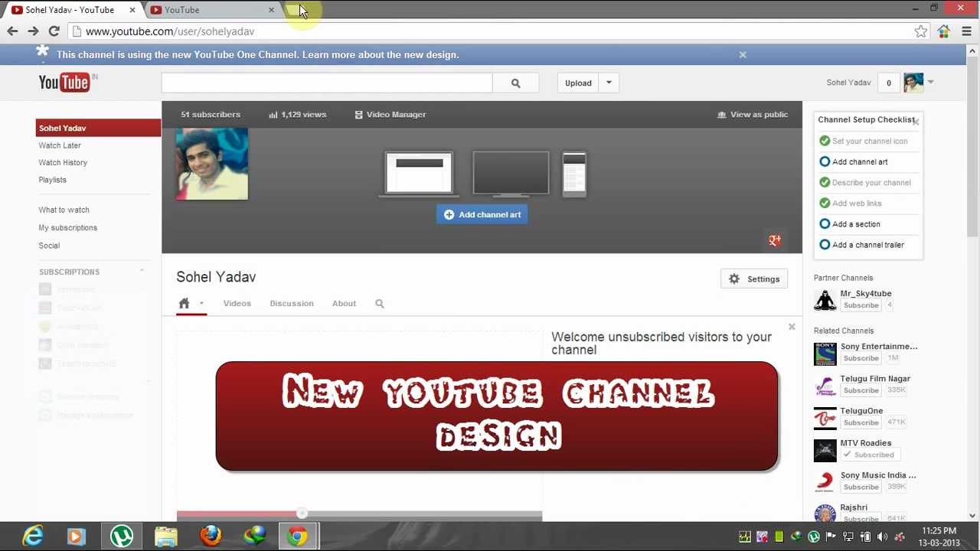Open the Videos tab
This screenshot has width=980, height=551.
[x=237, y=303]
